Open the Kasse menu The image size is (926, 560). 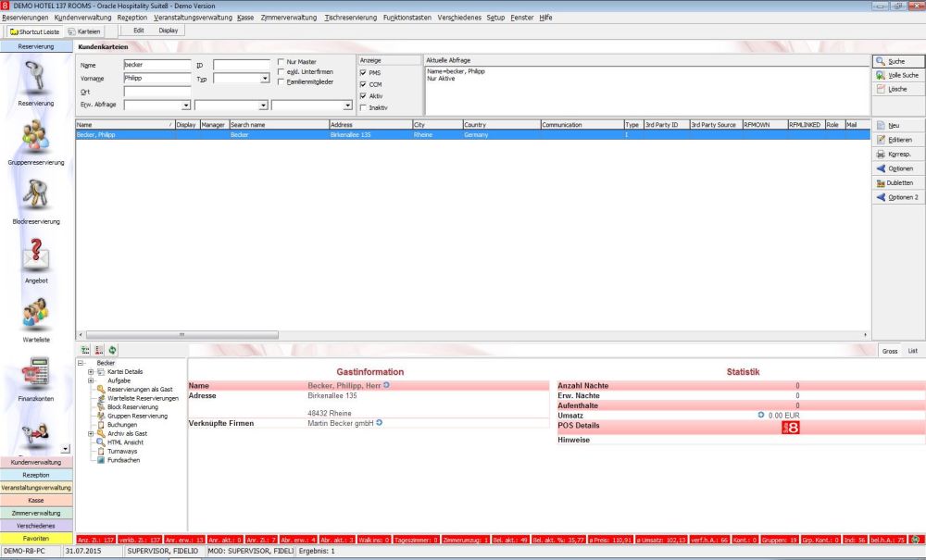click(x=245, y=18)
